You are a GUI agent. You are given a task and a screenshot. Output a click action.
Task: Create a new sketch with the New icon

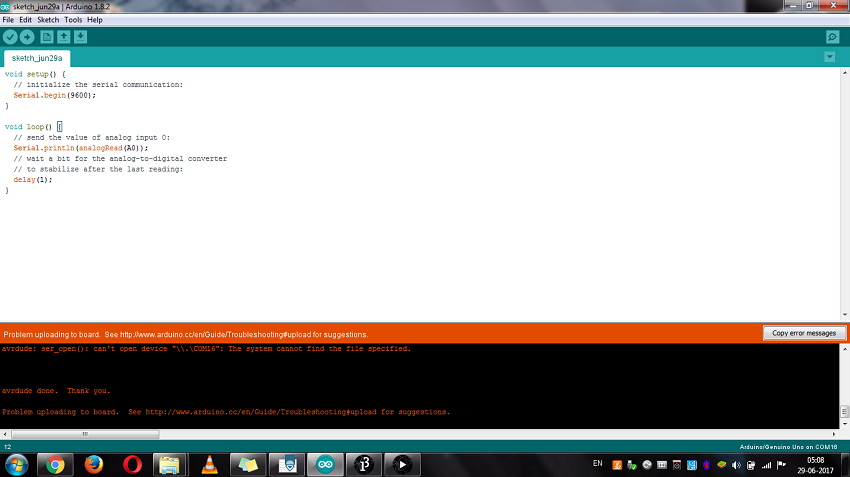47,37
